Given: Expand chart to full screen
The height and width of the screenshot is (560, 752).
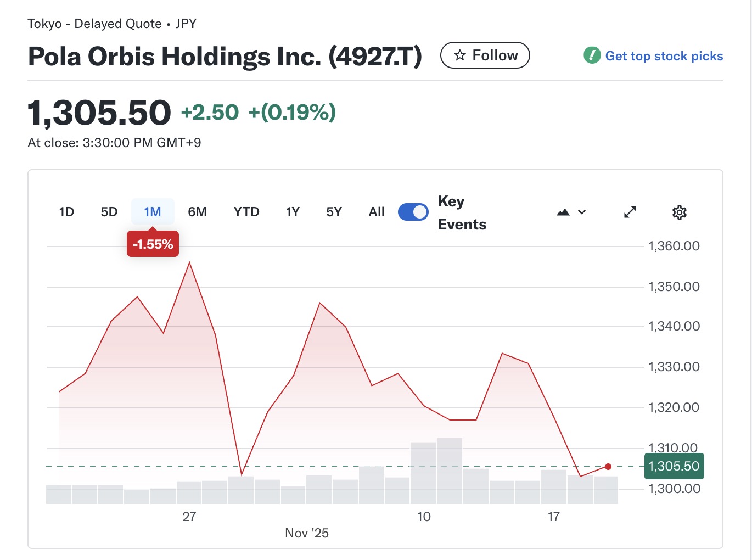Looking at the screenshot, I should [630, 212].
